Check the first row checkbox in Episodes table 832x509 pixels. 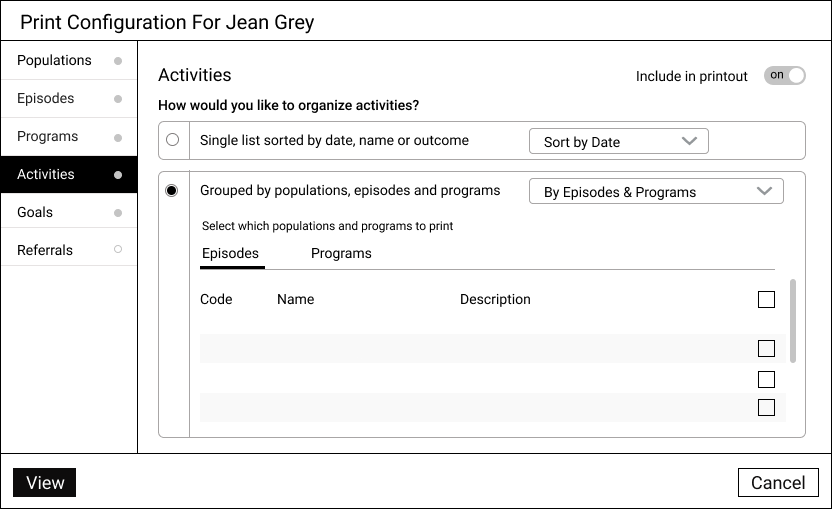tap(766, 348)
